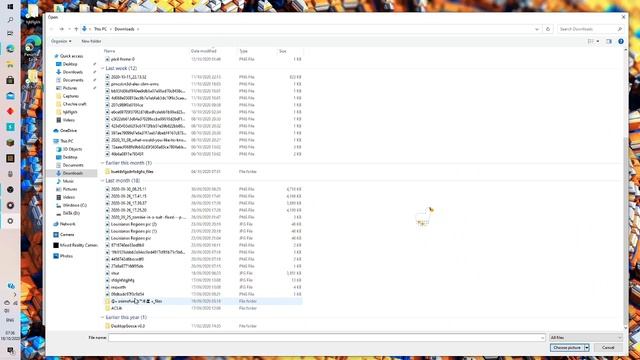Select the folder under Earlier this month
This screenshot has height=360, width=640.
coord(203,172)
